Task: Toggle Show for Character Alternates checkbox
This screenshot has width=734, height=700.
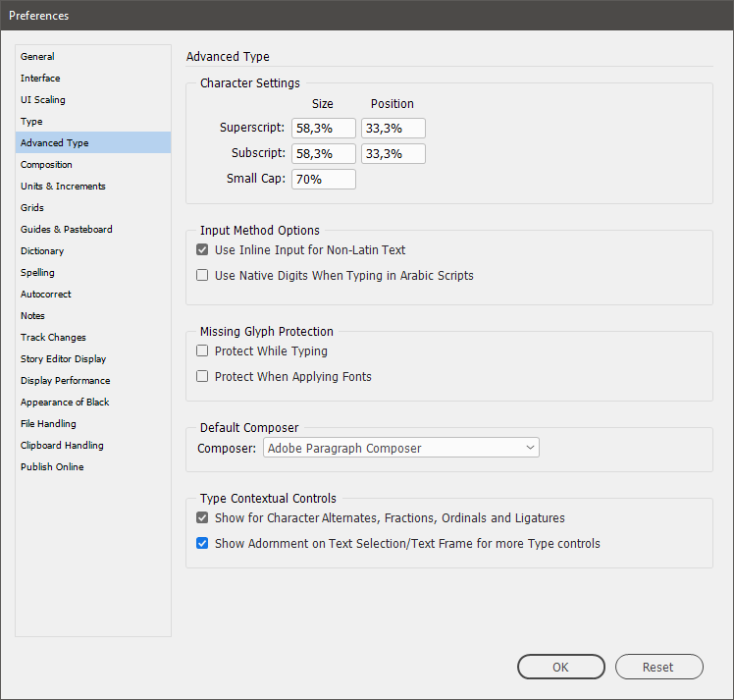Action: [x=203, y=518]
